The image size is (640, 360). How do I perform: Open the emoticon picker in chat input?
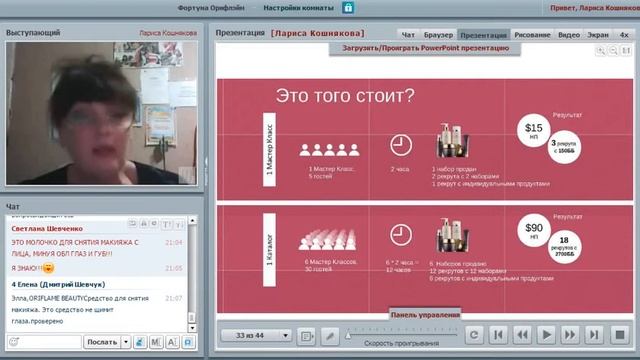[14, 342]
